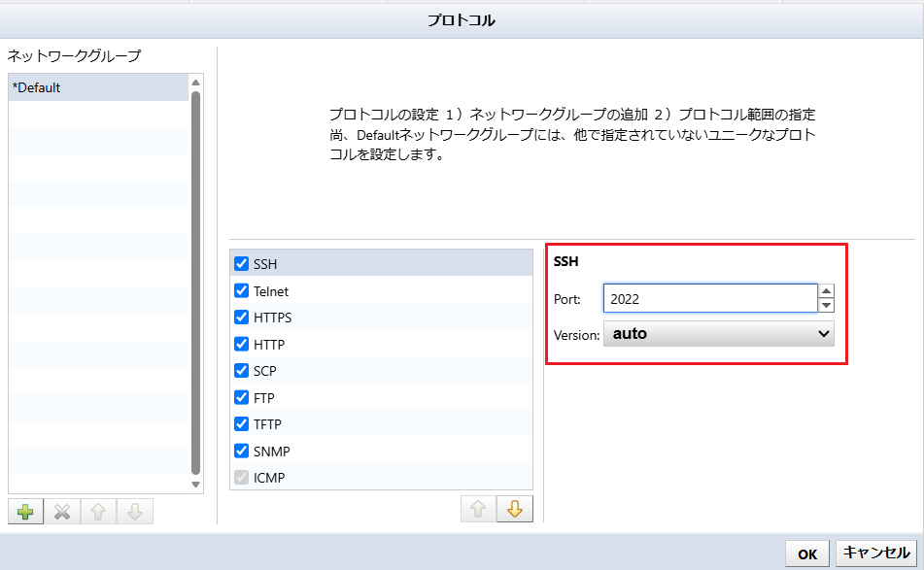
Task: Select the FTP row label
Action: point(263,399)
